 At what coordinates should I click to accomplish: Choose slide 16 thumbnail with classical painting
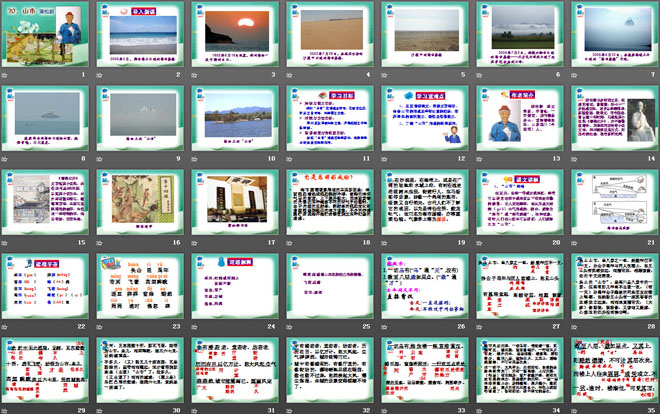click(140, 202)
